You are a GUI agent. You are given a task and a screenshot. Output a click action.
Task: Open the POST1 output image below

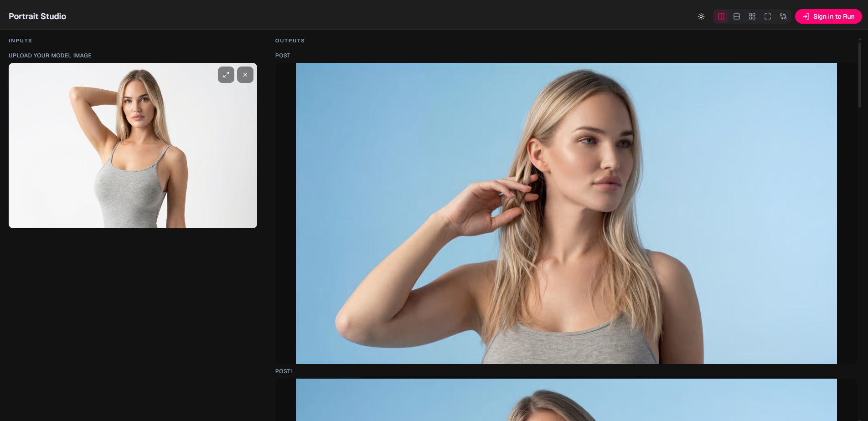click(x=566, y=400)
